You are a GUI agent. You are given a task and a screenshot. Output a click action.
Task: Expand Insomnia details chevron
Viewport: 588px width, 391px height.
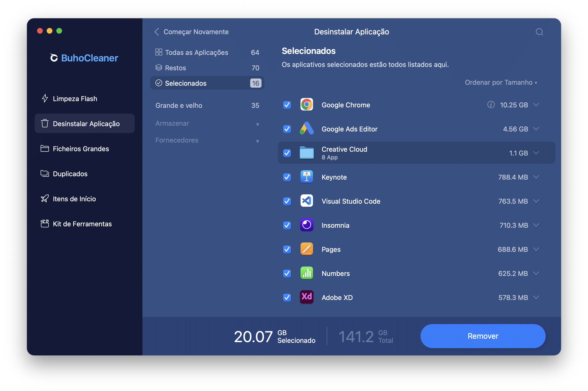click(x=536, y=225)
